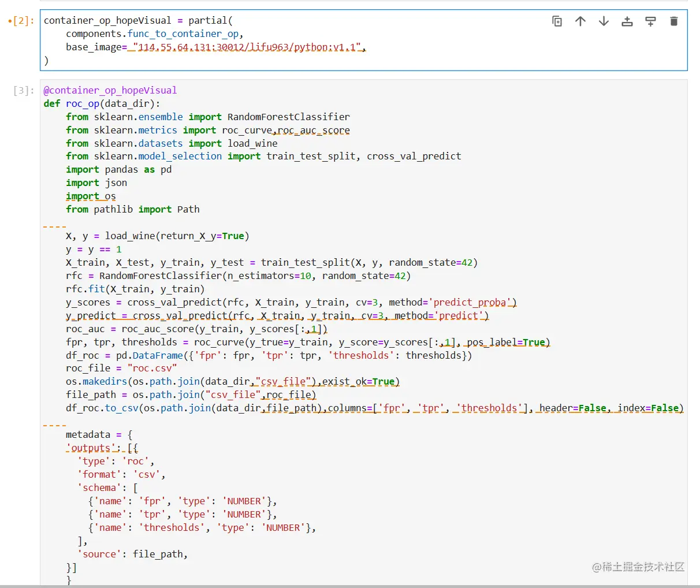Screen dimensions: 700x588
Task: Insert a cell above icon
Action: click(x=627, y=21)
